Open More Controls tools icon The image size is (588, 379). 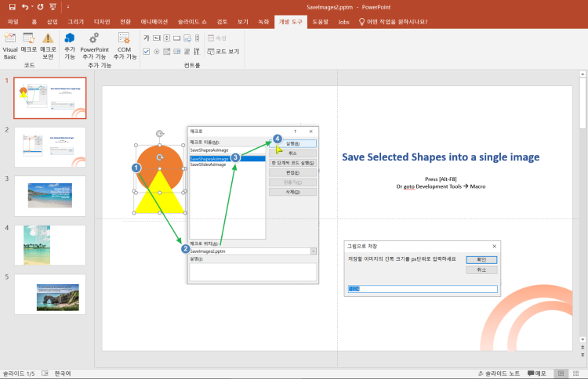[x=198, y=52]
